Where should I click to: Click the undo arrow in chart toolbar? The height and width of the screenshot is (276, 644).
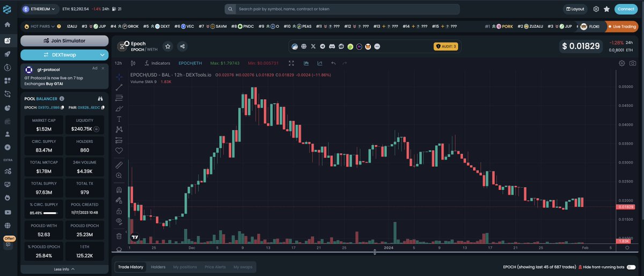pos(333,63)
